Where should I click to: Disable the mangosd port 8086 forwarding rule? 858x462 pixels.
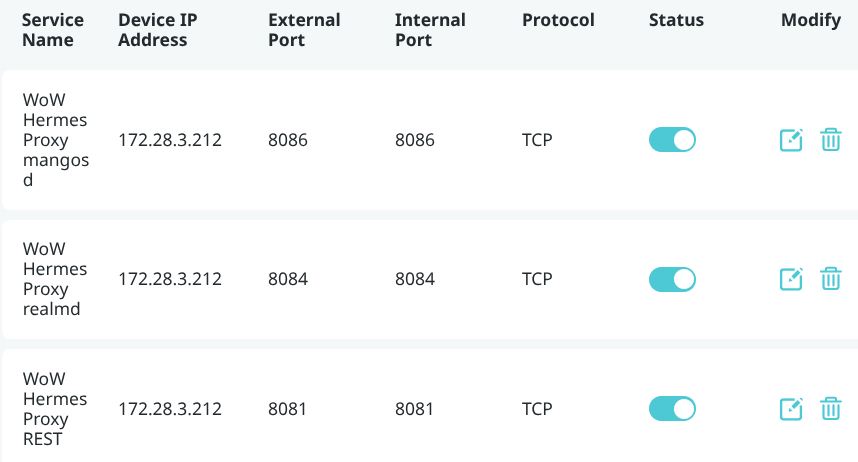(x=672, y=140)
